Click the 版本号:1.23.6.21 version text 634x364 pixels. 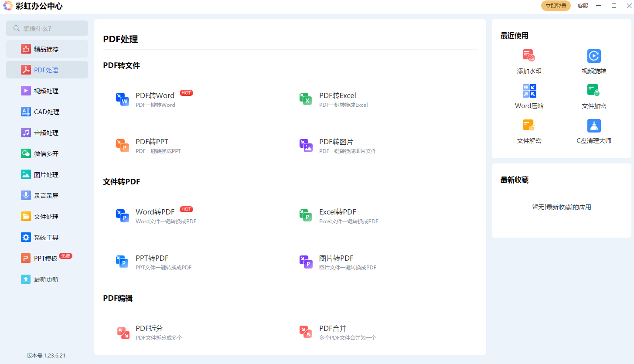46,356
